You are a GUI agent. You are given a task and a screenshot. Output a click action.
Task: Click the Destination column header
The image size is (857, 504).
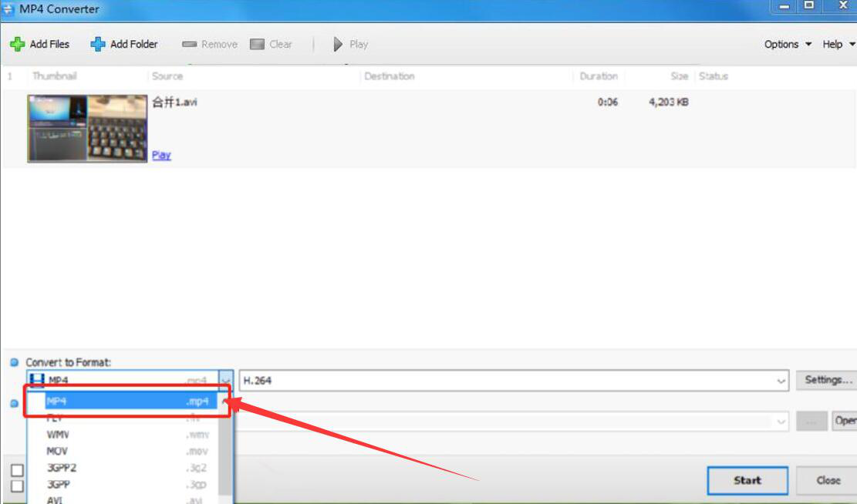point(389,76)
